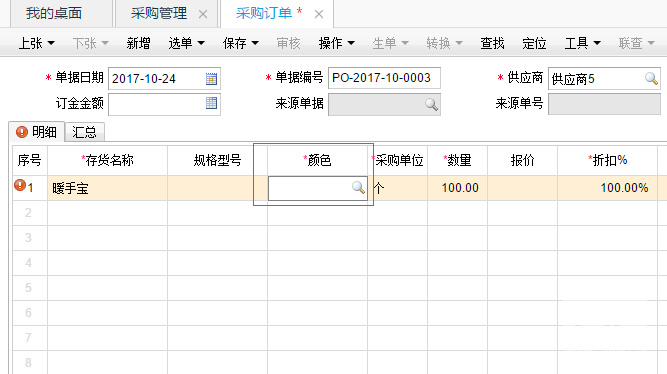Close the 采购管理 tab
667x374 pixels.
(203, 14)
